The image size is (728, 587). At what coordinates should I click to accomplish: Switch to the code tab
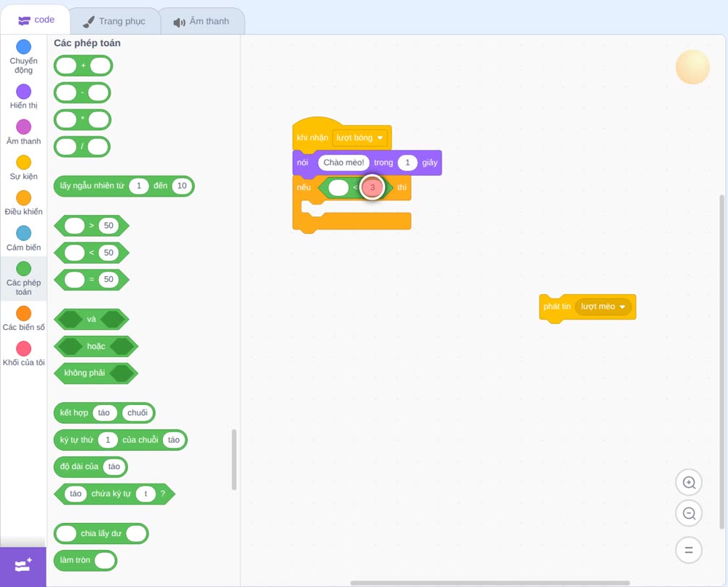[x=36, y=20]
